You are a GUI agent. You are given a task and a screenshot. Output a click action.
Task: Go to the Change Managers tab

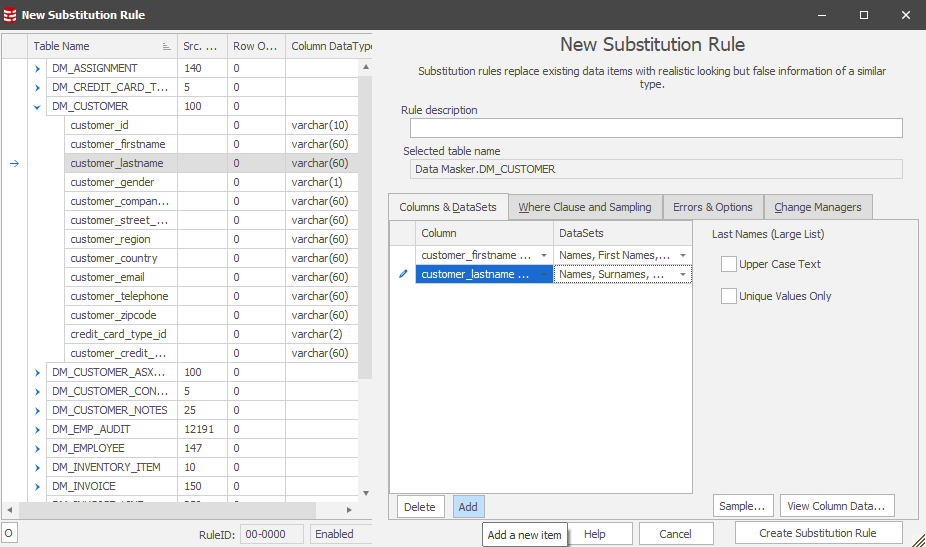click(818, 207)
